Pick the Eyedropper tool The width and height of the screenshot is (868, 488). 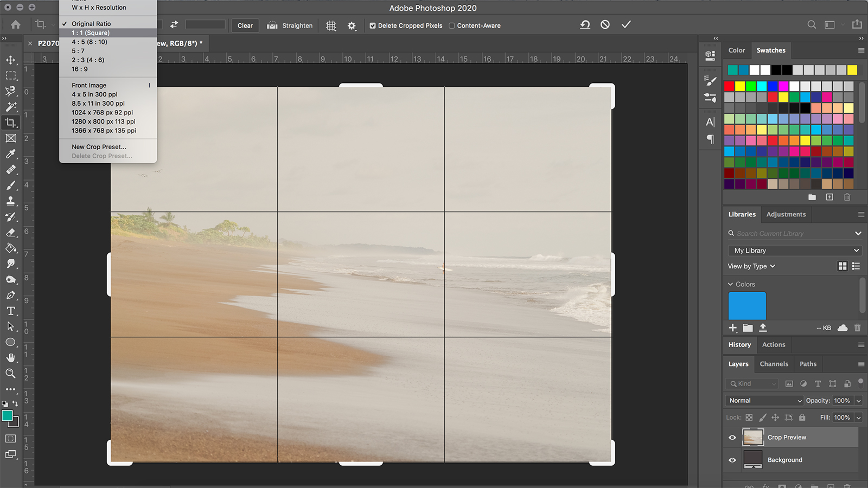(x=10, y=154)
